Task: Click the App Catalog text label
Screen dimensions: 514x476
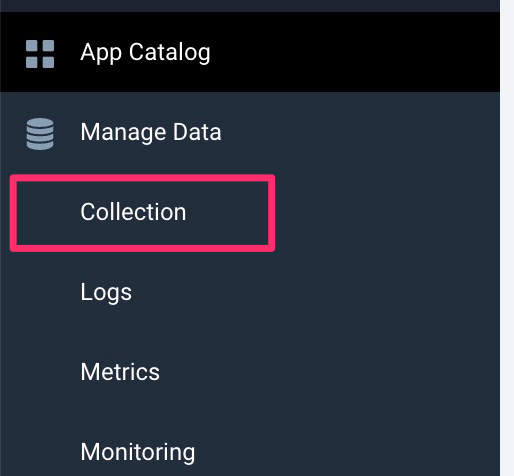Action: pyautogui.click(x=145, y=53)
